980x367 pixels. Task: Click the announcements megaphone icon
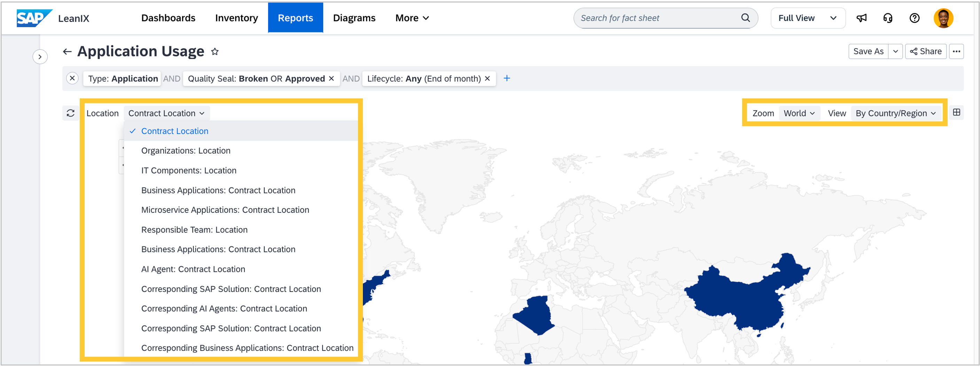click(x=861, y=18)
